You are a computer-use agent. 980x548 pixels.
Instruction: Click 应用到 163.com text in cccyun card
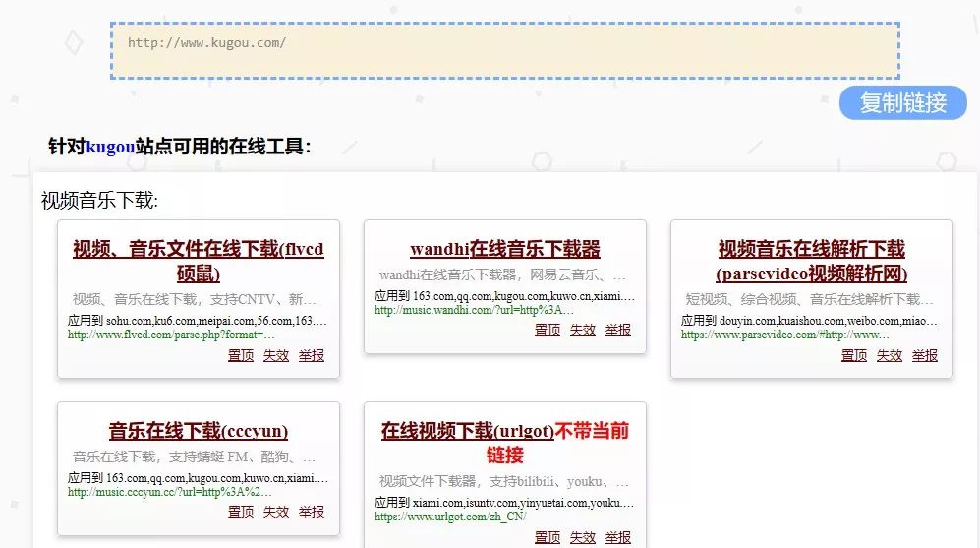(x=199, y=478)
